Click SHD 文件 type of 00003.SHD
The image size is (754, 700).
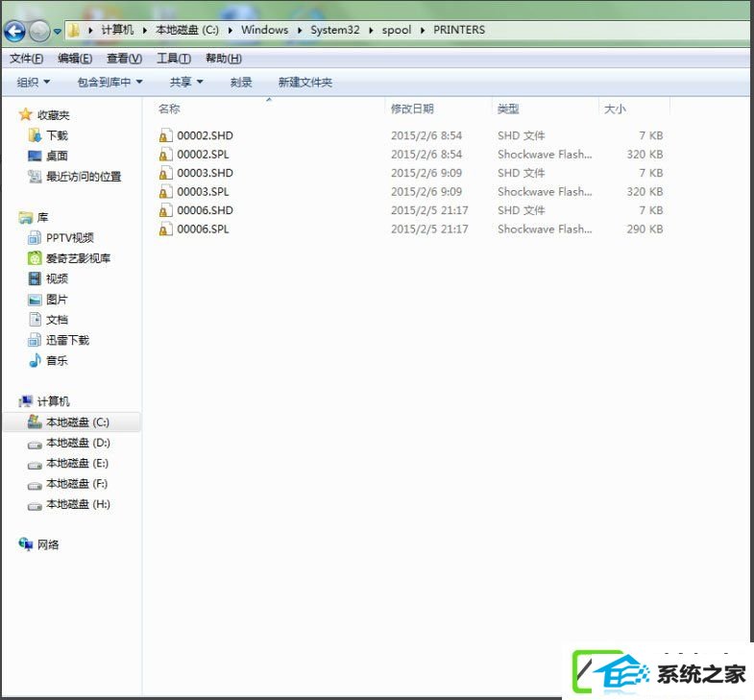(x=522, y=173)
